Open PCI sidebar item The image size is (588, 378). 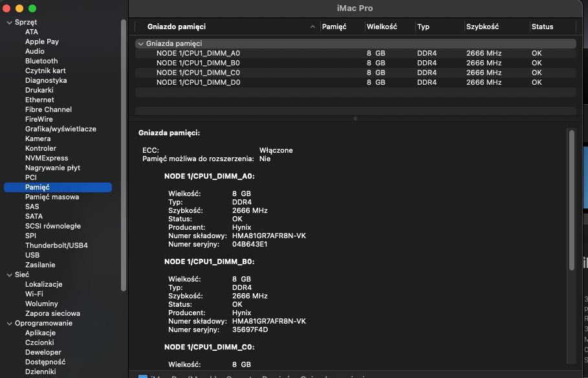coord(31,177)
